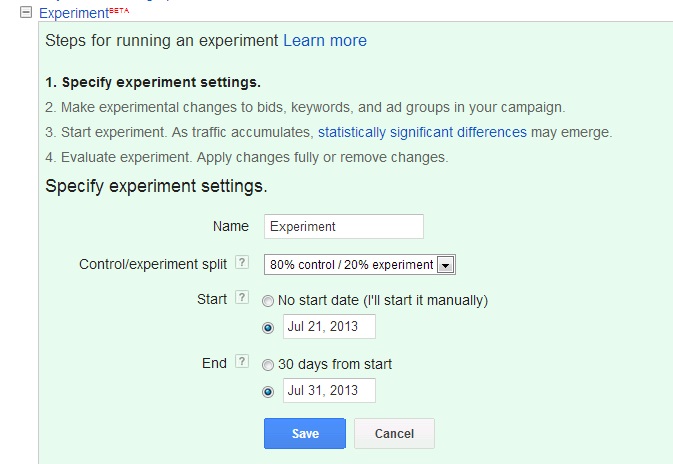Open the control/experiment split dropdown

click(352, 264)
